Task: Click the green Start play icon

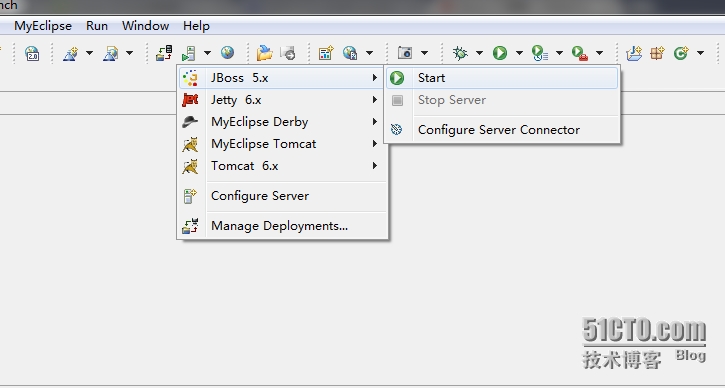Action: [397, 78]
